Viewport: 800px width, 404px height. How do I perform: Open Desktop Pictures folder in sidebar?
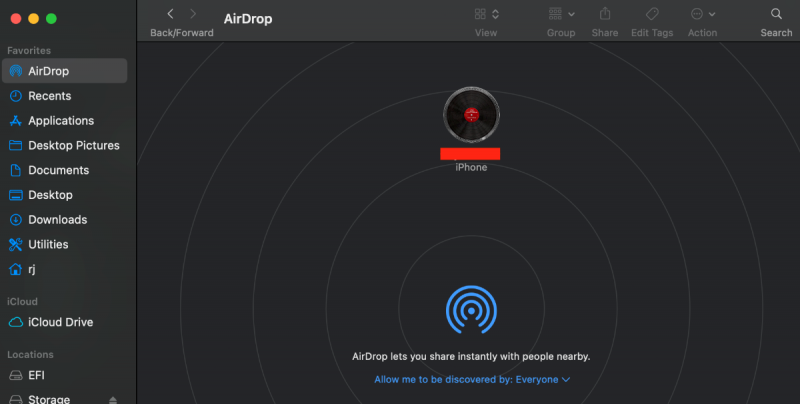click(64, 145)
